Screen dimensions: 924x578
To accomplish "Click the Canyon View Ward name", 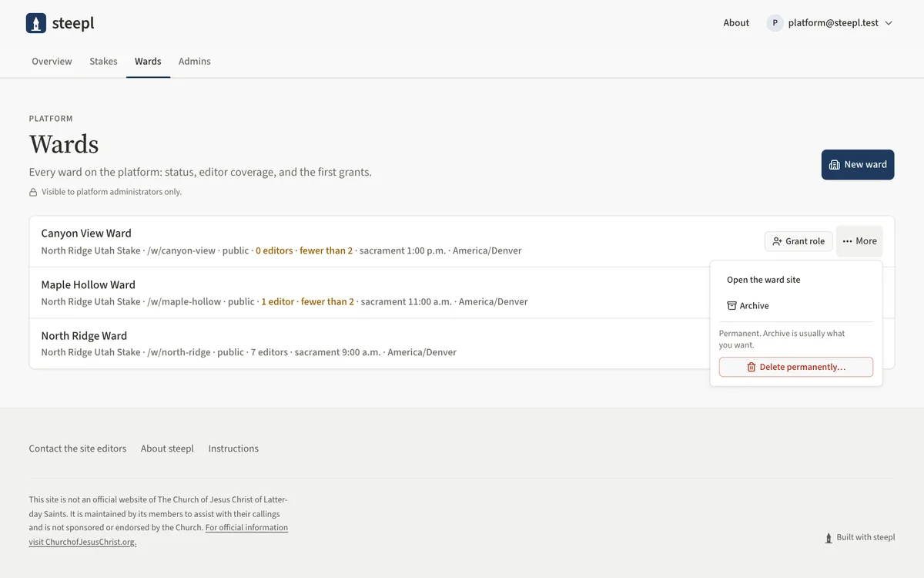I will pos(86,234).
